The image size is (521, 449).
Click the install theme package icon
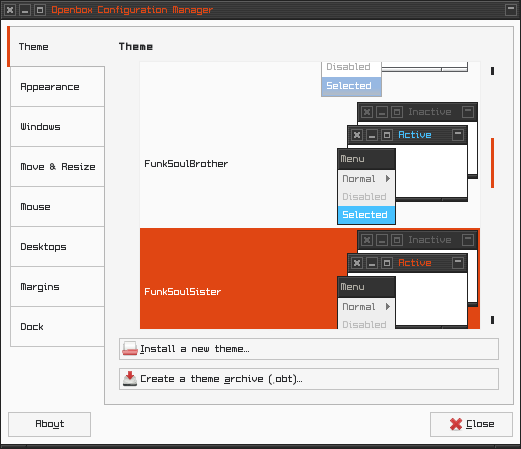click(130, 349)
